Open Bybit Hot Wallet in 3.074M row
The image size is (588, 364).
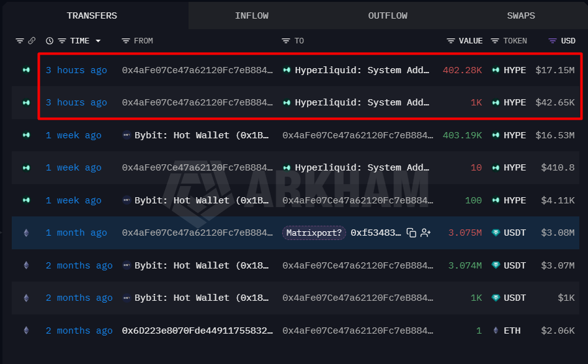pyautogui.click(x=202, y=265)
